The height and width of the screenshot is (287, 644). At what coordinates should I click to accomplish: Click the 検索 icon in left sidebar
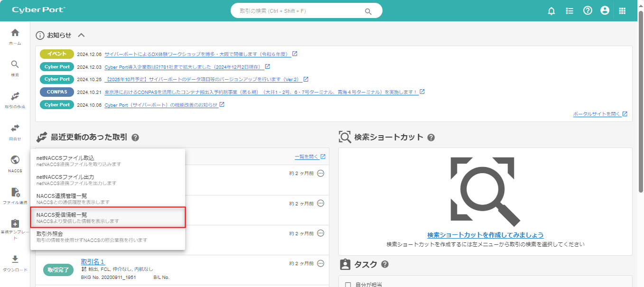(x=15, y=68)
